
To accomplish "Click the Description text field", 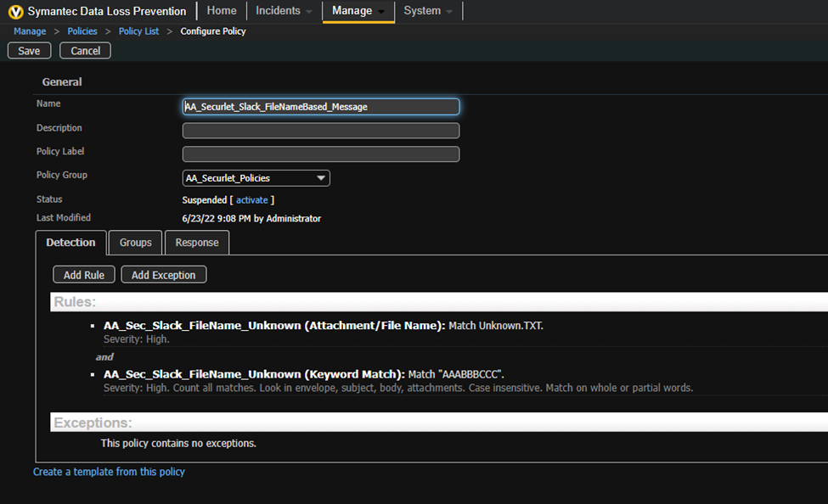I will coord(321,131).
